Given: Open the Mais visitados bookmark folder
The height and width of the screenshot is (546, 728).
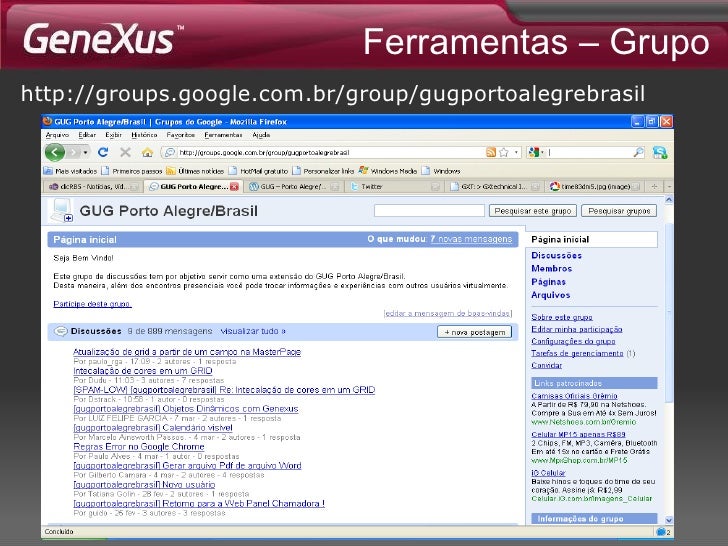Looking at the screenshot, I should point(71,171).
